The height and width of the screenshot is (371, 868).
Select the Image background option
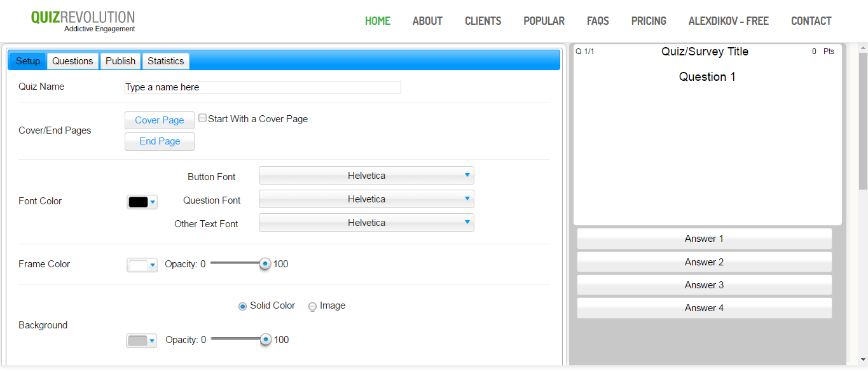pos(312,306)
